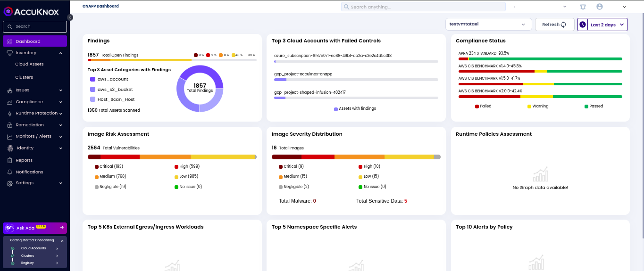Toggle the Passed legend in Compliance Status
This screenshot has width=644, height=271.
594,106
